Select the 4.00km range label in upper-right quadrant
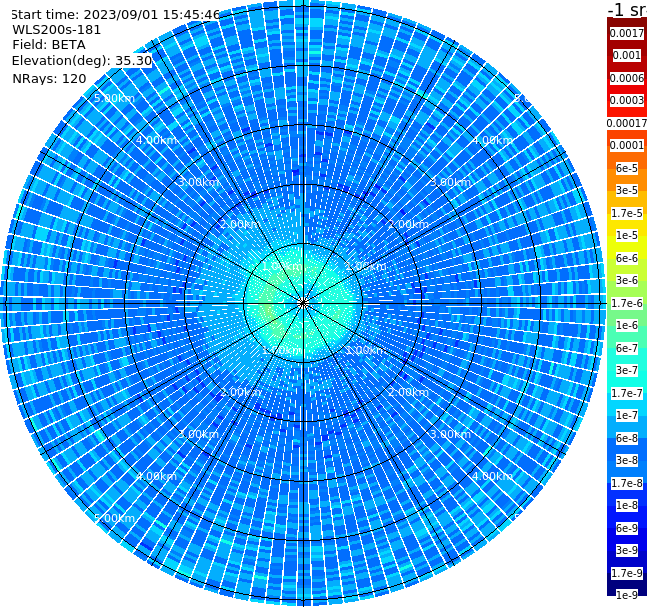The height and width of the screenshot is (607, 647). click(x=492, y=140)
